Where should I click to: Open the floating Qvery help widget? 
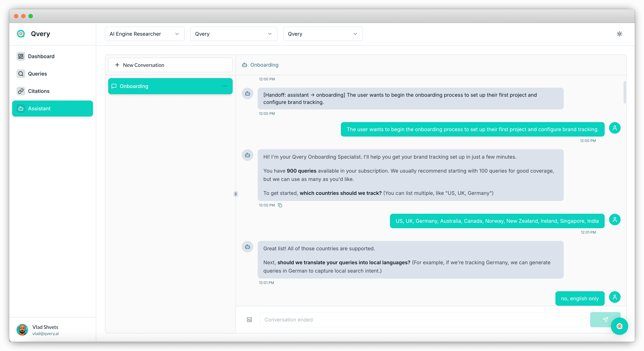pyautogui.click(x=619, y=326)
